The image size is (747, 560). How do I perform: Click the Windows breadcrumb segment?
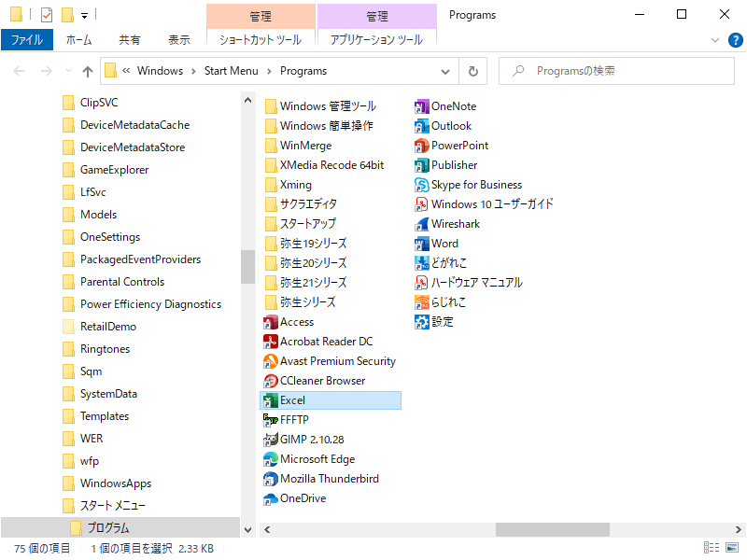[160, 71]
